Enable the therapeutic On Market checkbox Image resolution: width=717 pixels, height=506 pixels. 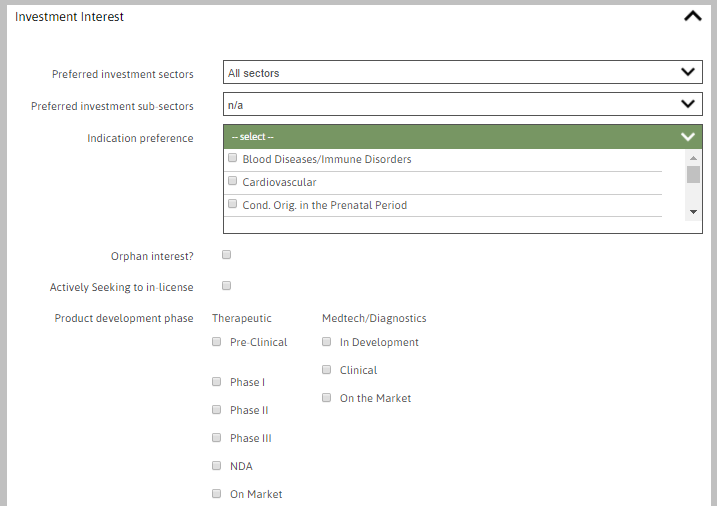[x=217, y=494]
